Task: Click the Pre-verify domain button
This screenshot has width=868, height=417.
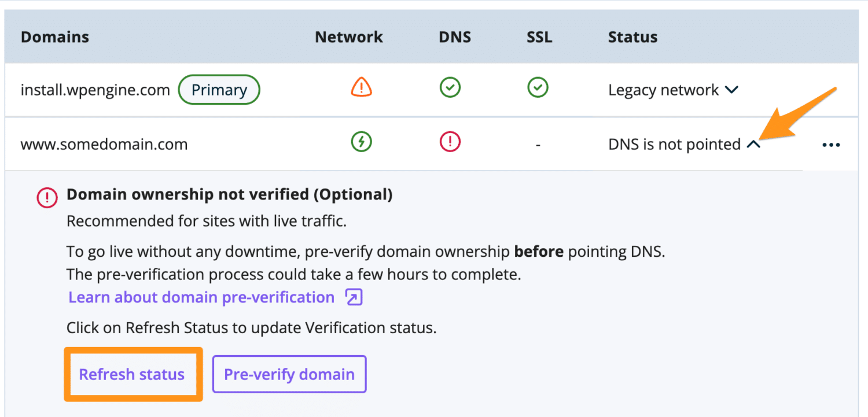Action: coord(289,374)
